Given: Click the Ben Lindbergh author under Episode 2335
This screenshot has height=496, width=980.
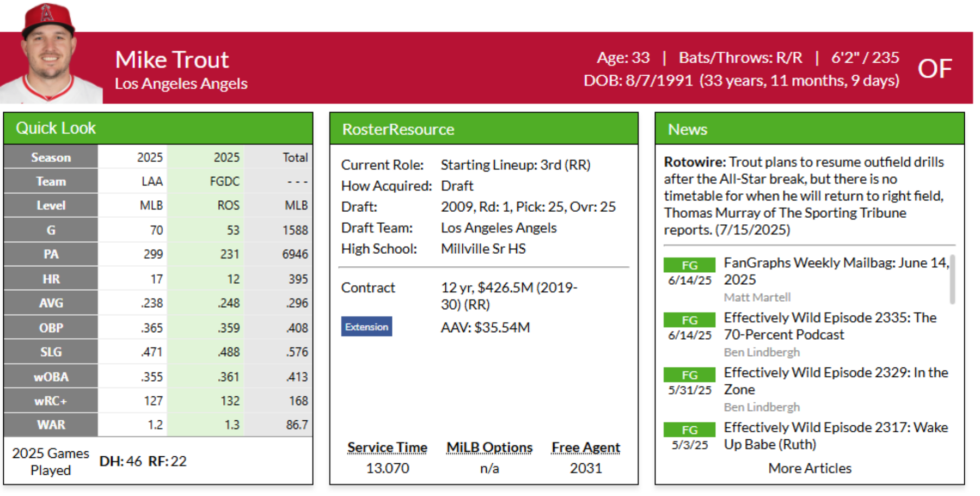Looking at the screenshot, I should 762,352.
